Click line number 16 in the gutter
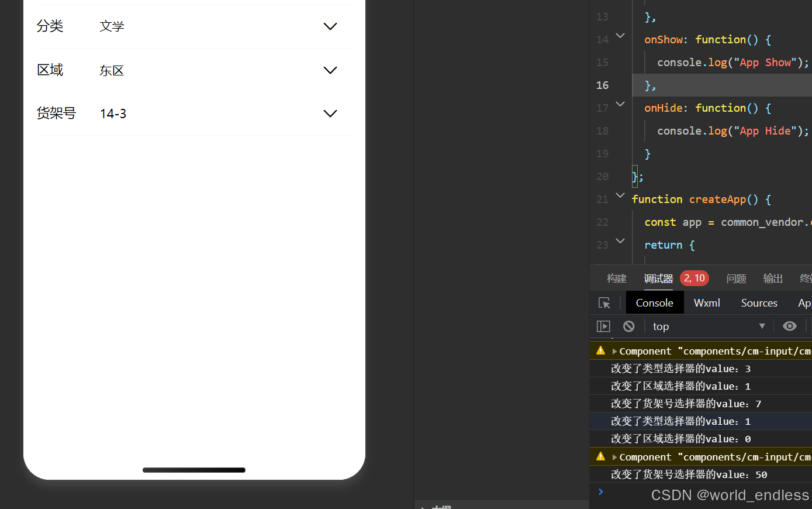 pyautogui.click(x=602, y=85)
